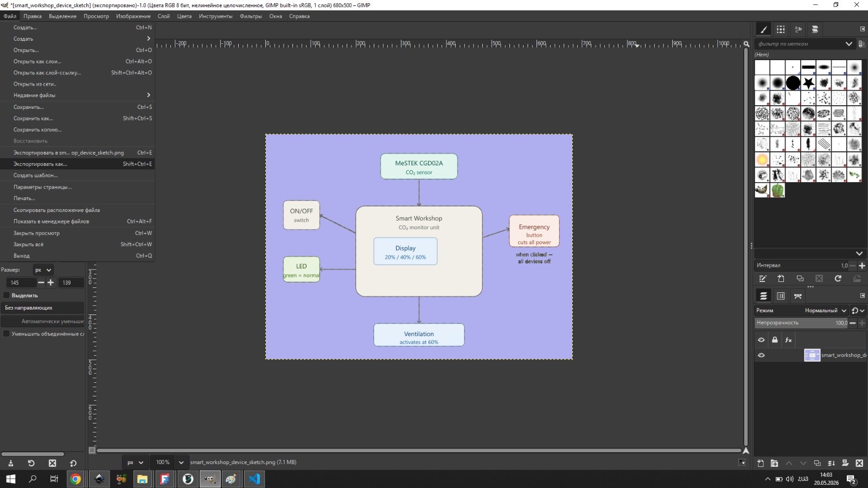868x488 pixels.
Task: Refresh the brushes list
Action: click(838, 279)
